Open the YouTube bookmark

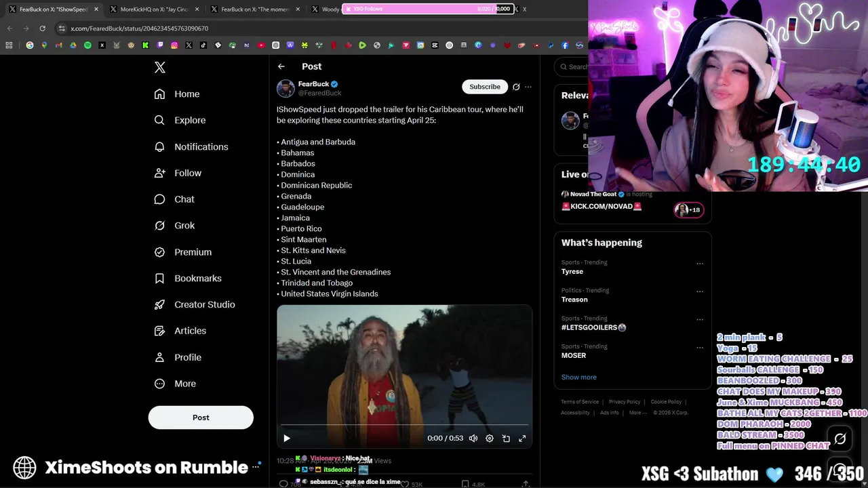pos(262,45)
